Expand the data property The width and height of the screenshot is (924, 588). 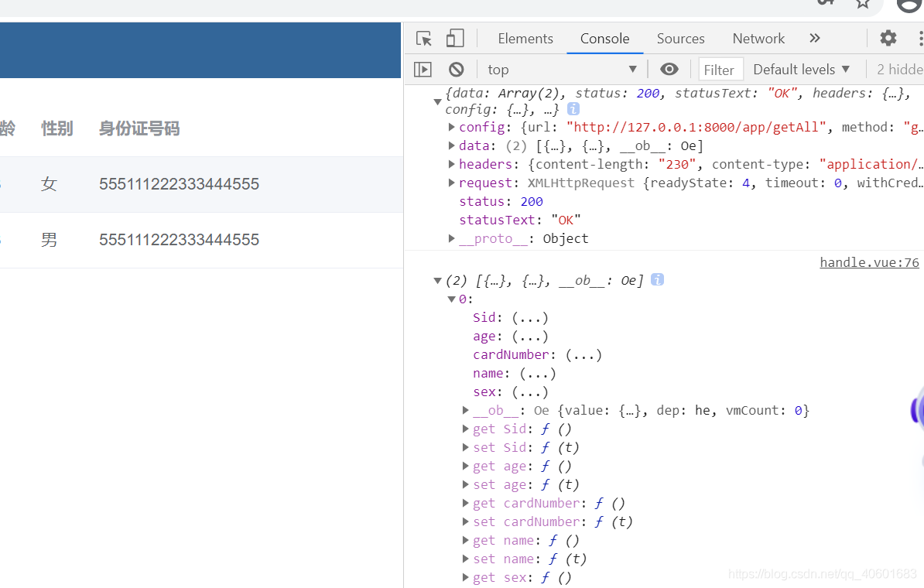[451, 145]
